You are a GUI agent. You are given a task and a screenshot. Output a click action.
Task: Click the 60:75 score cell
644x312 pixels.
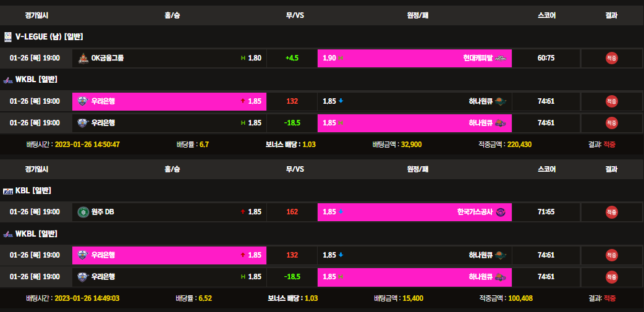[x=546, y=58]
